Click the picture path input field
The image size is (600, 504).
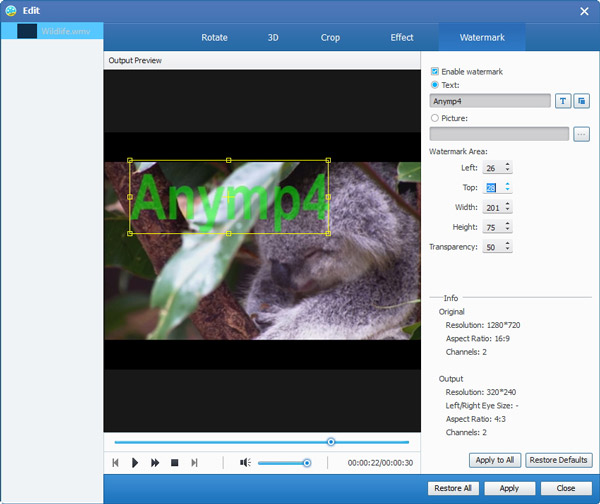click(x=499, y=134)
